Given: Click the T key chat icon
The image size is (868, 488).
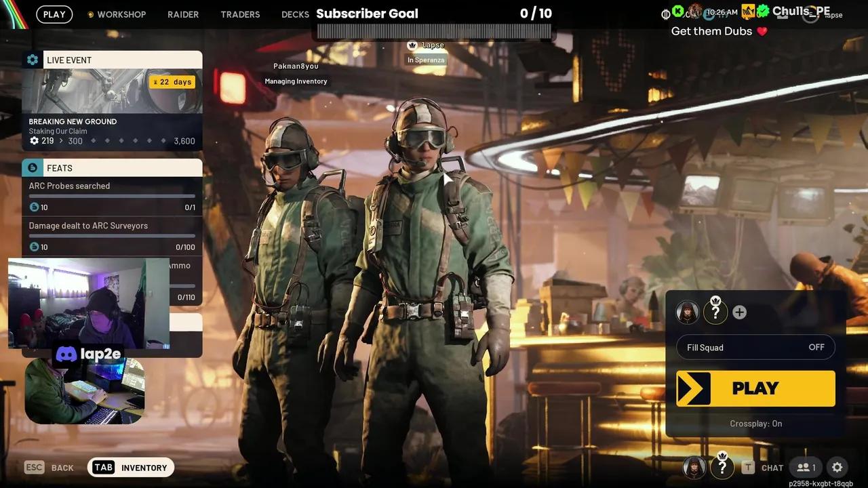Looking at the screenshot, I should 747,468.
